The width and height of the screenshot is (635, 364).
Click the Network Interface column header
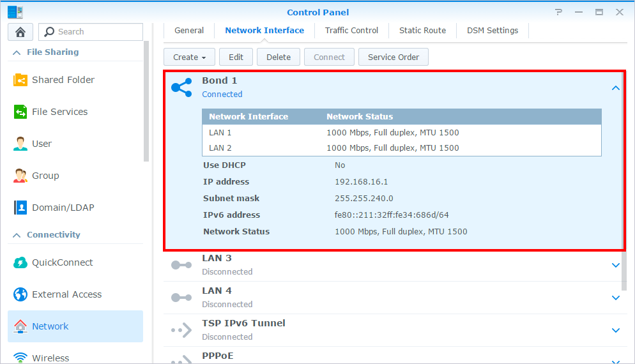pyautogui.click(x=249, y=117)
